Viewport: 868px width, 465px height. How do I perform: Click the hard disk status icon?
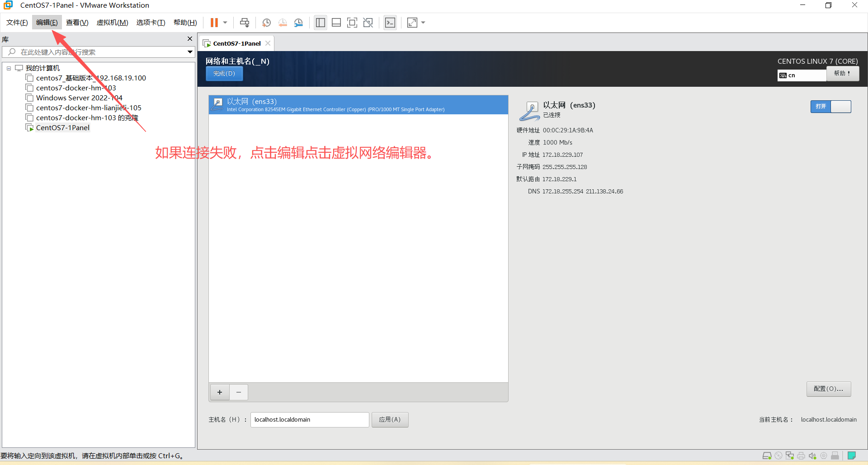[767, 456]
